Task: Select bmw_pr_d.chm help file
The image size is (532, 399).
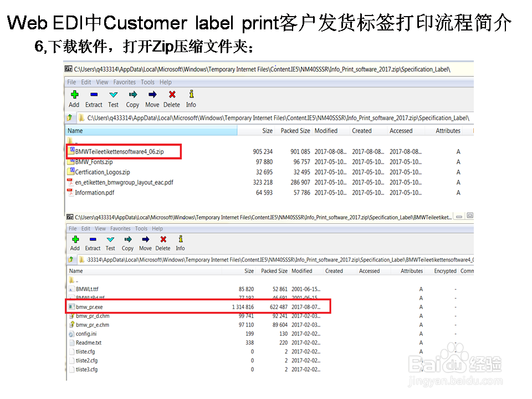Action: [93, 316]
